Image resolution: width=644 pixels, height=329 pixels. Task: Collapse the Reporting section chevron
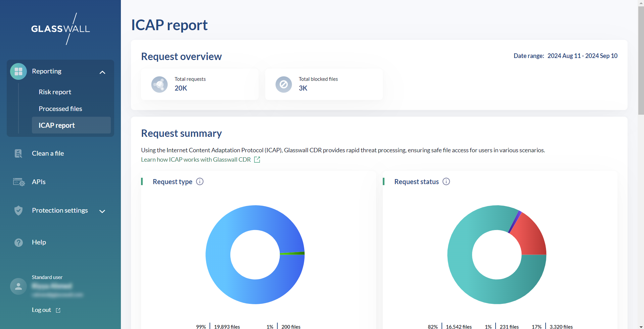pyautogui.click(x=102, y=72)
